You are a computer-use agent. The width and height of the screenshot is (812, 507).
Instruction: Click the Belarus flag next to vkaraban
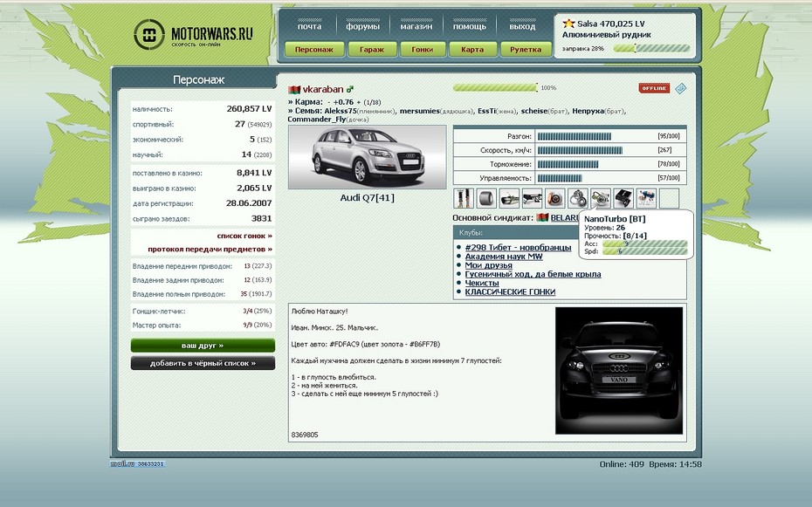pyautogui.click(x=294, y=90)
